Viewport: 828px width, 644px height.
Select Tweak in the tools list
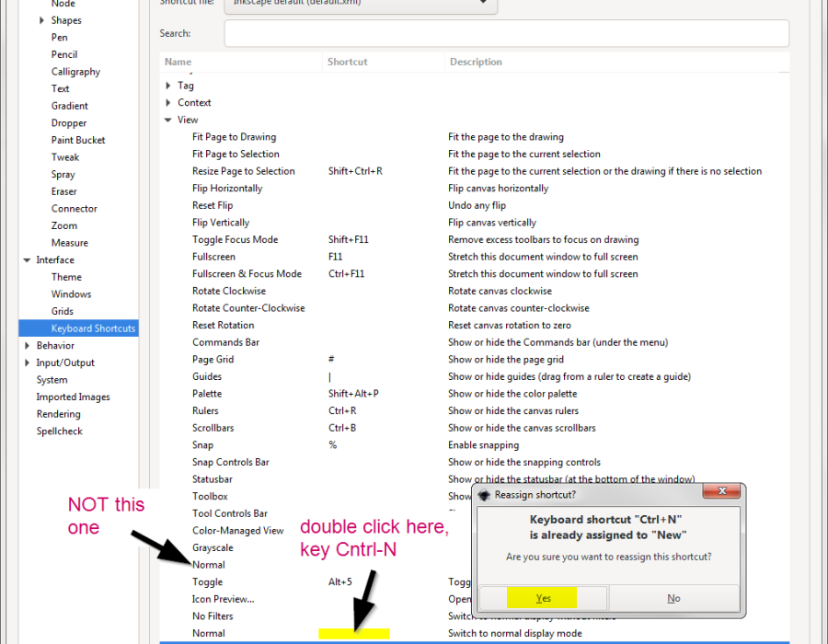pos(65,157)
